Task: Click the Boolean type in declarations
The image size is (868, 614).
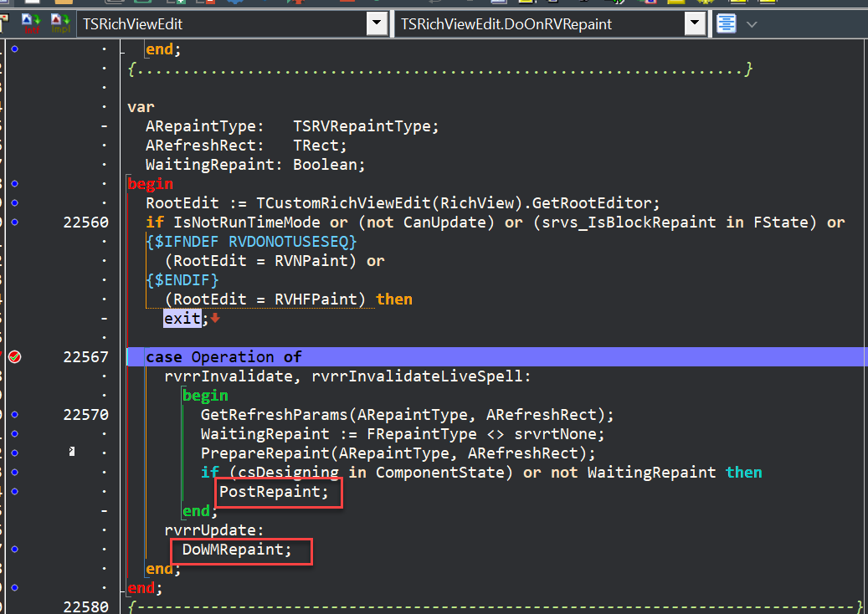Action: pyautogui.click(x=325, y=165)
